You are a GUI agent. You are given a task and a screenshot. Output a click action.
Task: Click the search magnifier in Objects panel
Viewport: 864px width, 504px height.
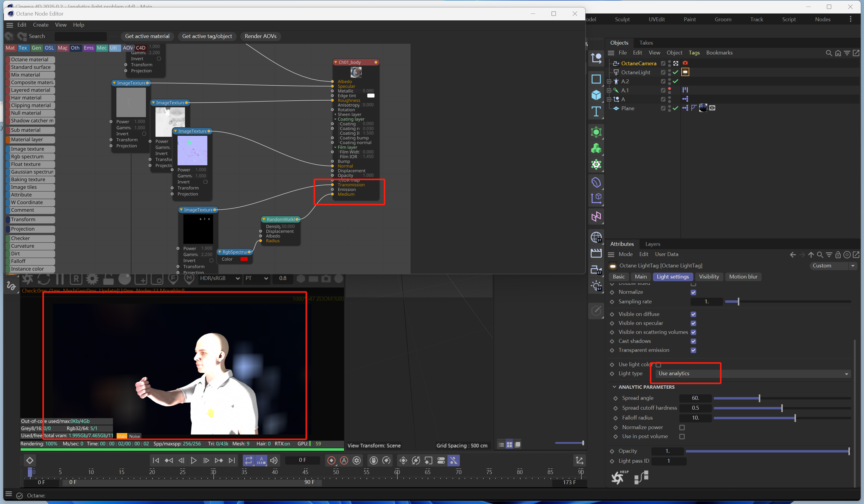pos(828,53)
